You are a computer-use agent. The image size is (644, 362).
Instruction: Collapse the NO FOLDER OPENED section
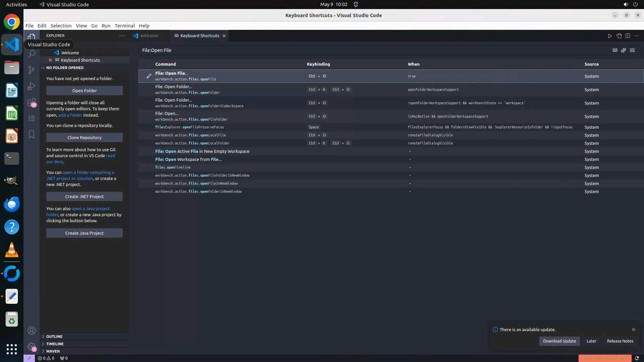pos(65,68)
